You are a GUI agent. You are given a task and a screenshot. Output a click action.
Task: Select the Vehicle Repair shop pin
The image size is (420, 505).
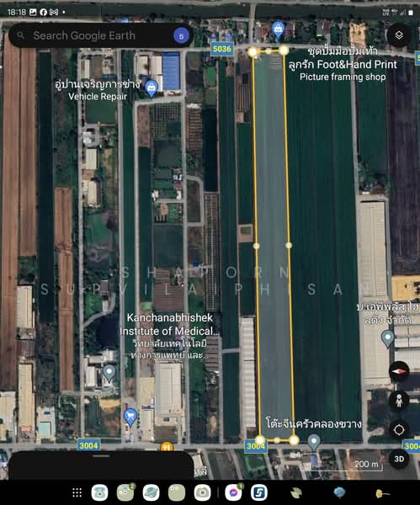point(151,88)
